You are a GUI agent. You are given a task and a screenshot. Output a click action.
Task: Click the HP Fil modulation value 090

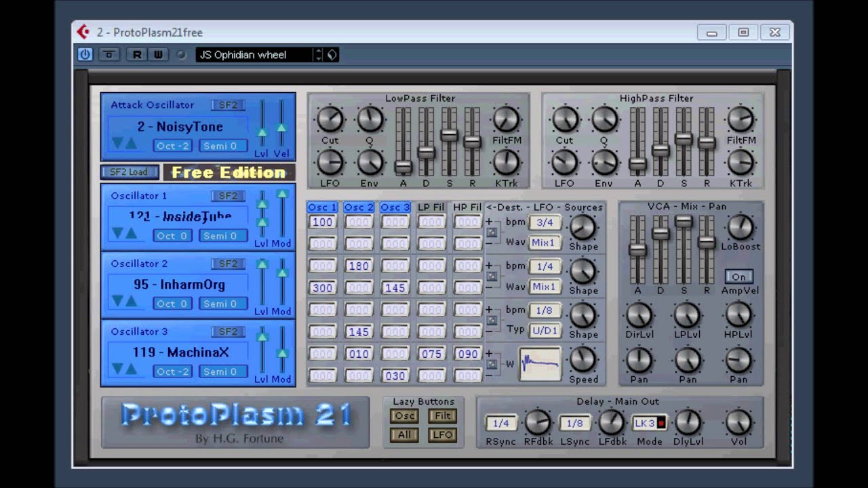click(x=467, y=354)
